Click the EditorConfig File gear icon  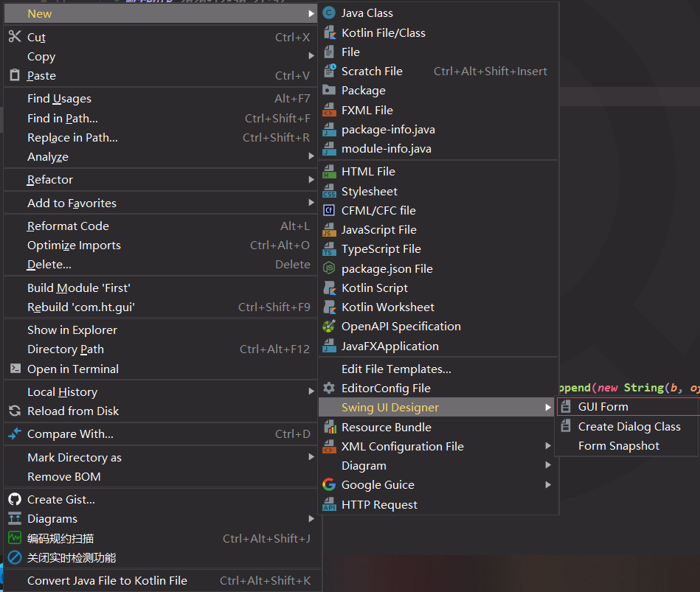coord(329,388)
